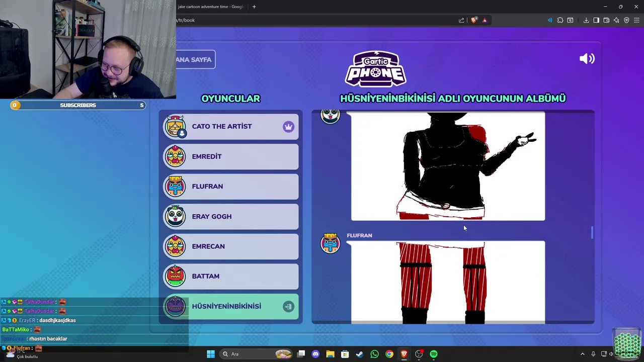644x362 pixels.
Task: Open Discord from the taskbar
Action: click(x=315, y=354)
